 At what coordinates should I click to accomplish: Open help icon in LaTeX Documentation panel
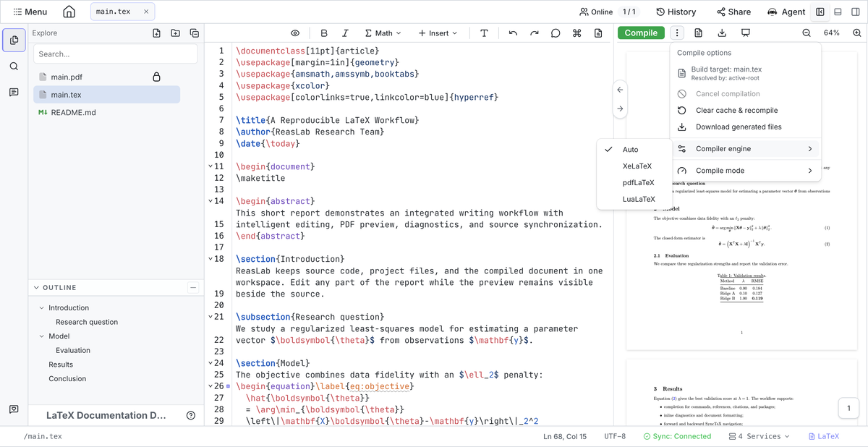click(x=191, y=416)
